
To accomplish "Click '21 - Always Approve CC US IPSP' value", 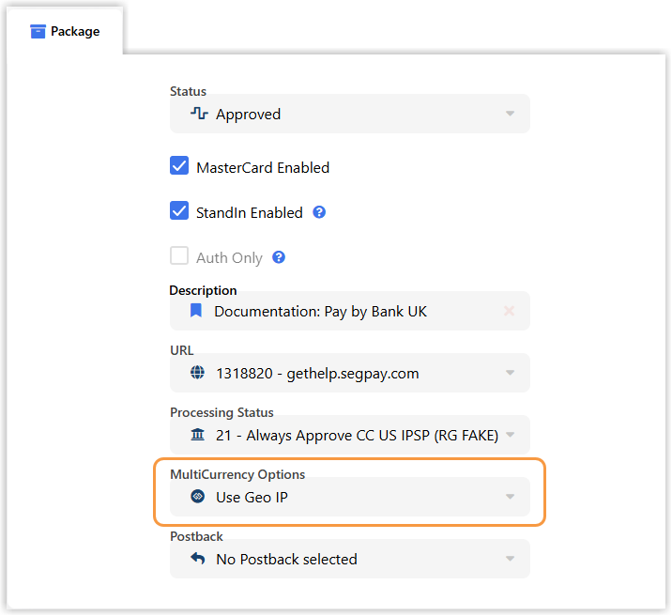I will coord(357,436).
